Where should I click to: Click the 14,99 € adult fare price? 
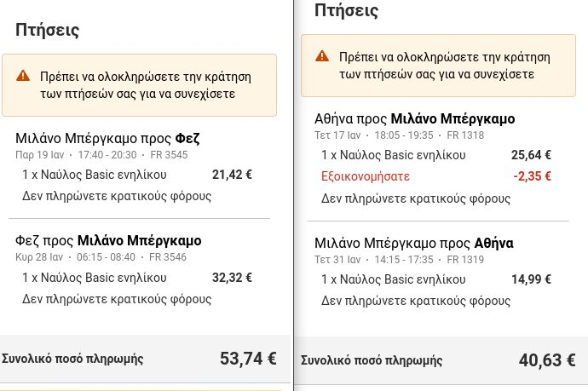pyautogui.click(x=532, y=279)
